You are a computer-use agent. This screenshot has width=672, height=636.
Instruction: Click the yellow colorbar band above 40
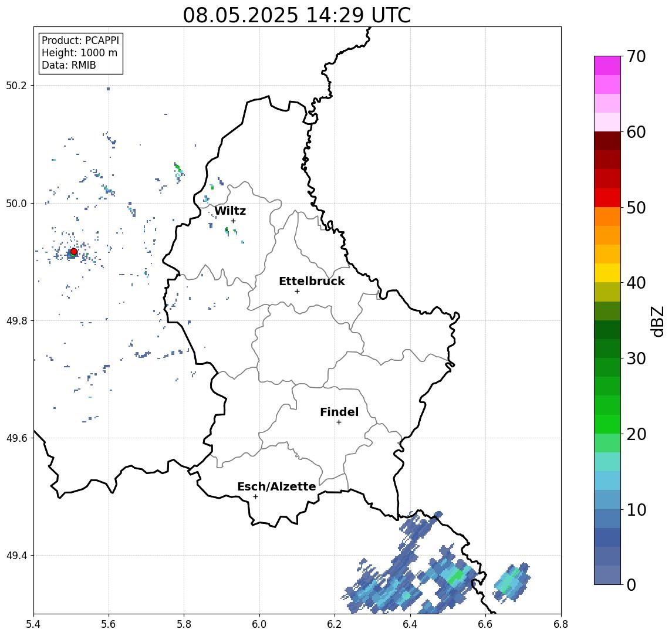coord(607,273)
